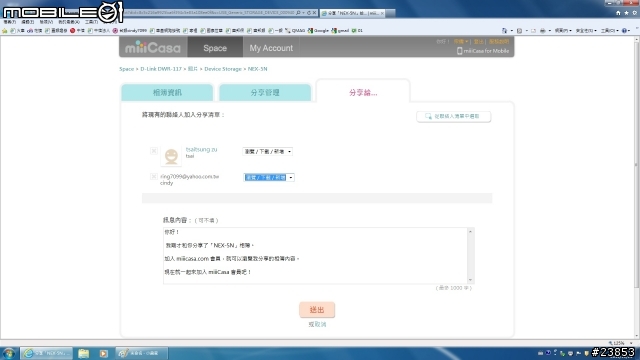The width and height of the screenshot is (640, 360).
Task: Switch to the 分享管理 tab
Action: tap(265, 93)
